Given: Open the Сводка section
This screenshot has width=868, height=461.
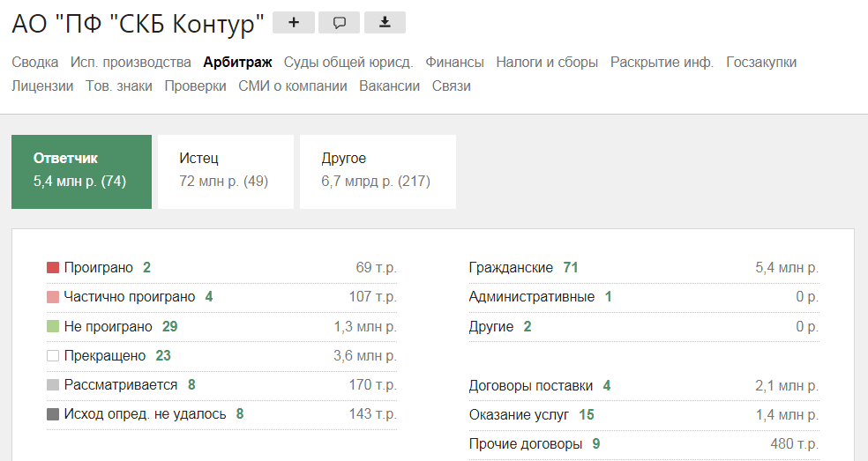Looking at the screenshot, I should (35, 63).
